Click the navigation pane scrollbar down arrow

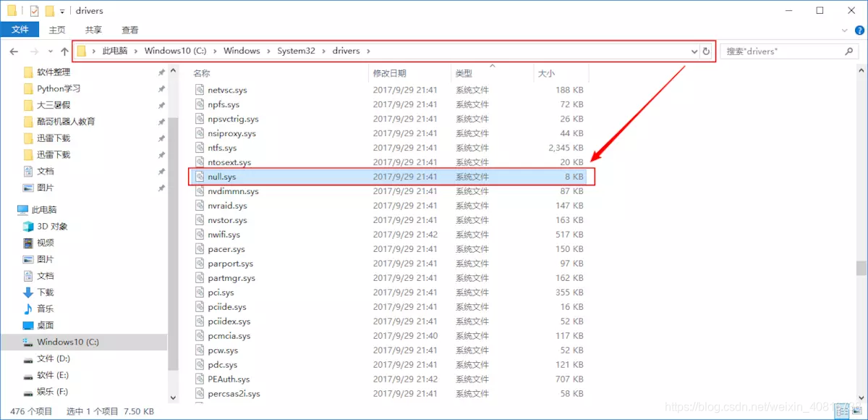173,398
